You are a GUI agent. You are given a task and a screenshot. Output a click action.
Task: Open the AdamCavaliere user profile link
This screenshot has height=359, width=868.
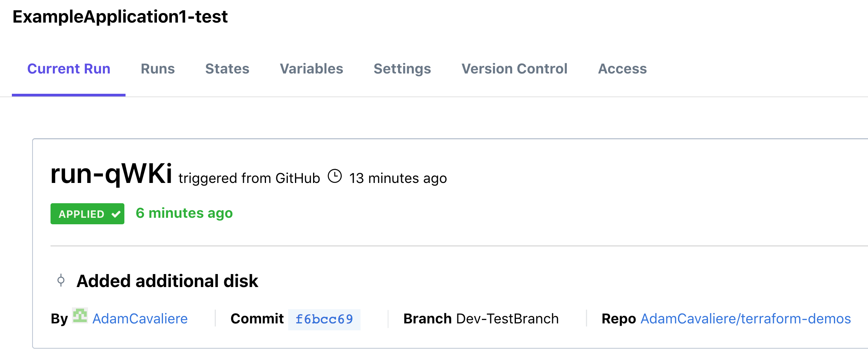pos(140,319)
